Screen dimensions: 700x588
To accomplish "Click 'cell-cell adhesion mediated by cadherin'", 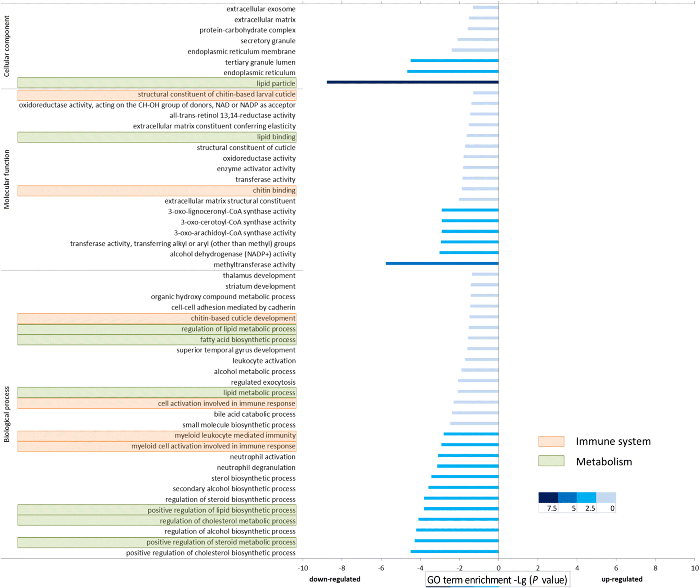I will pyautogui.click(x=233, y=308).
